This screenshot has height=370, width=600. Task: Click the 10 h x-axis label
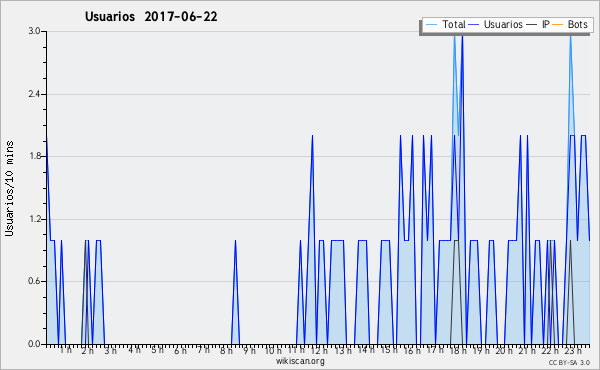[x=273, y=350]
